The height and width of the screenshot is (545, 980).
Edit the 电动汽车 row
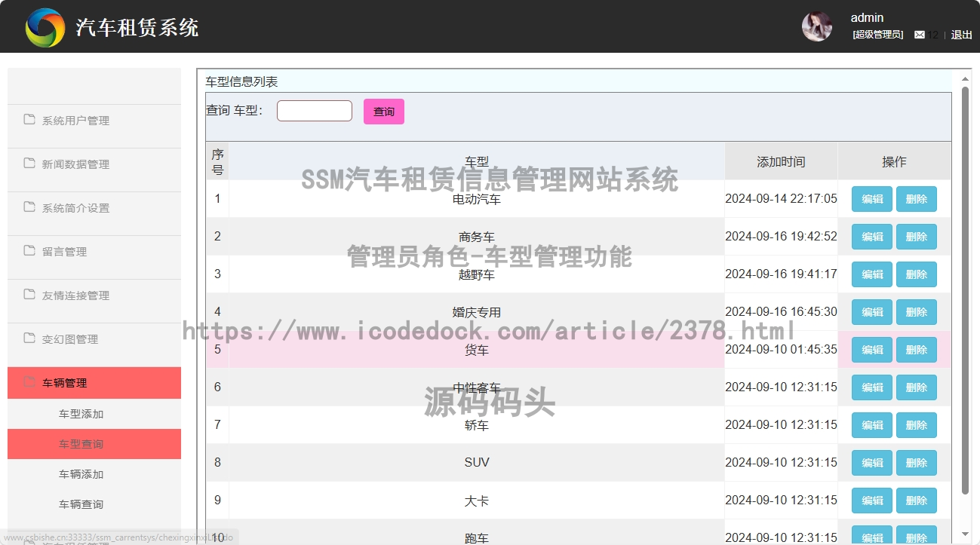pyautogui.click(x=872, y=199)
